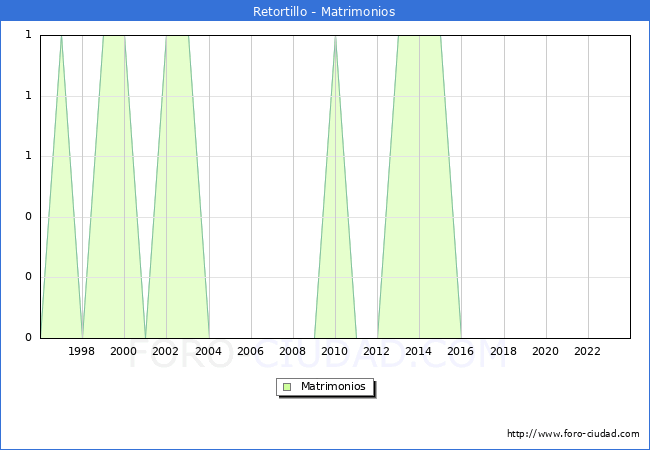Viewport: 650px width, 450px height.
Task: Select the 2012 x-axis label
Action: click(376, 351)
